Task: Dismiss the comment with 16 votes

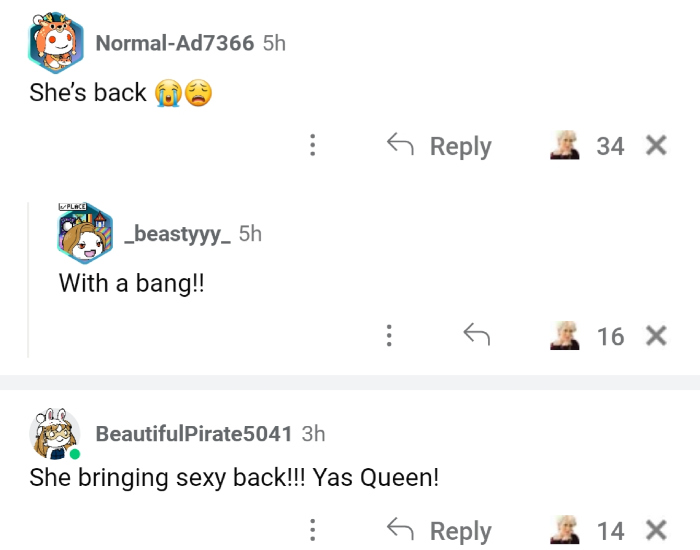Action: click(656, 337)
